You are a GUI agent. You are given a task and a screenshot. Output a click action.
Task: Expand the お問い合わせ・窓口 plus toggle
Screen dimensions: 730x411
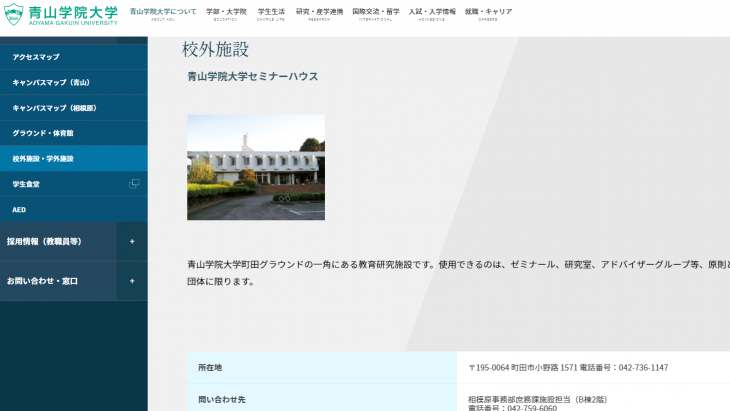tap(132, 281)
